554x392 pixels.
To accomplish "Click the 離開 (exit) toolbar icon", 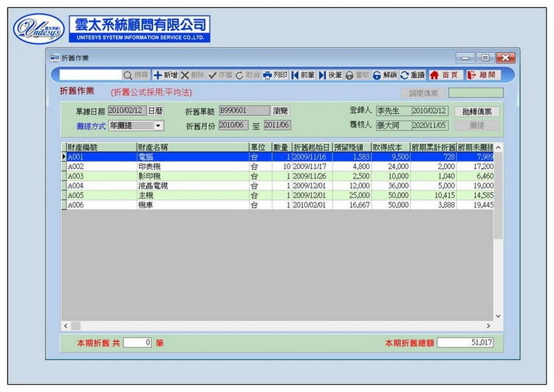I will 482,75.
